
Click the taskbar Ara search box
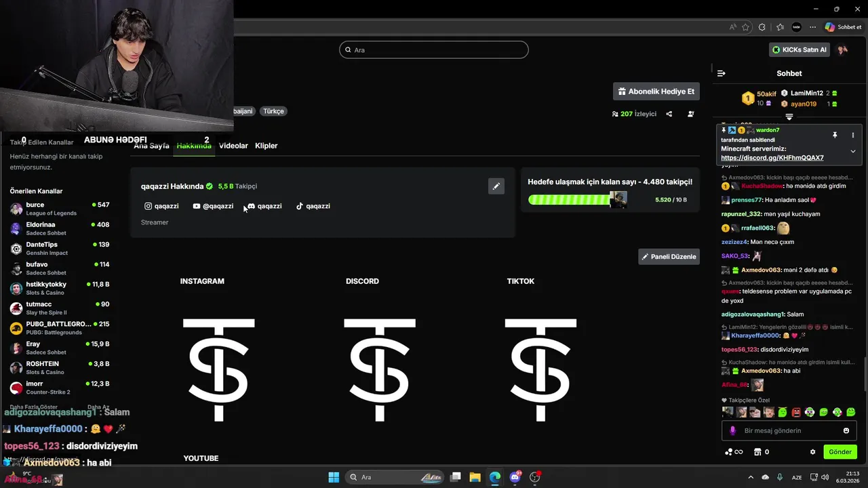point(395,477)
